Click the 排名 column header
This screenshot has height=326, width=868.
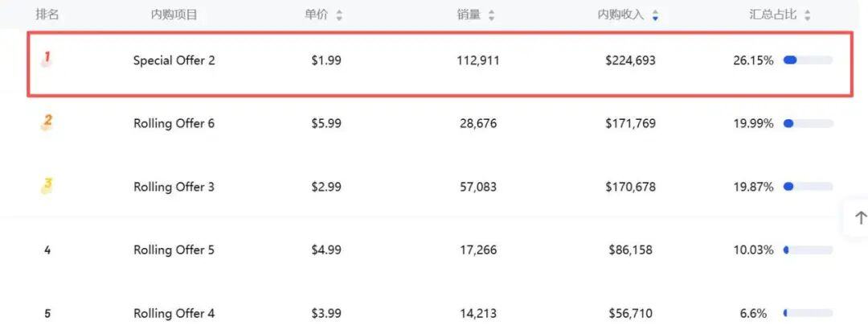click(x=47, y=14)
